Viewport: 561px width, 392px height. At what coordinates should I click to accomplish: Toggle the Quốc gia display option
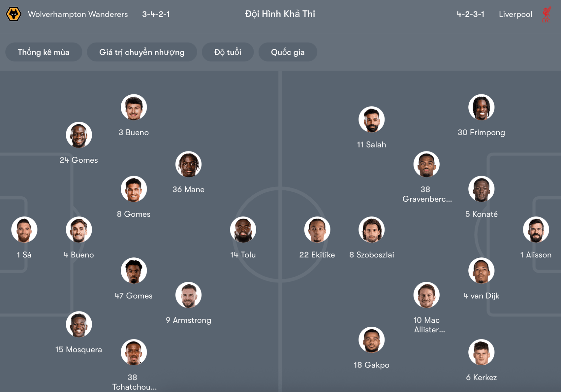coord(288,52)
